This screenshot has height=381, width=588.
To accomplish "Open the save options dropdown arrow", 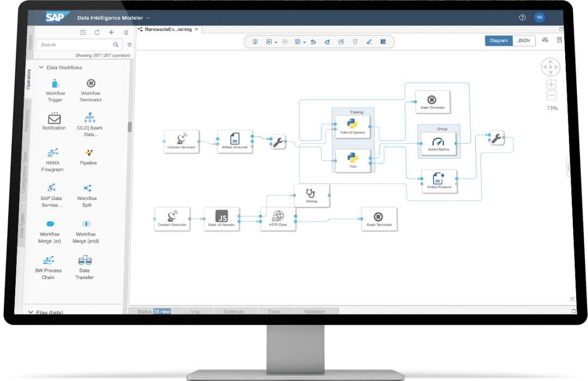I will (304, 43).
